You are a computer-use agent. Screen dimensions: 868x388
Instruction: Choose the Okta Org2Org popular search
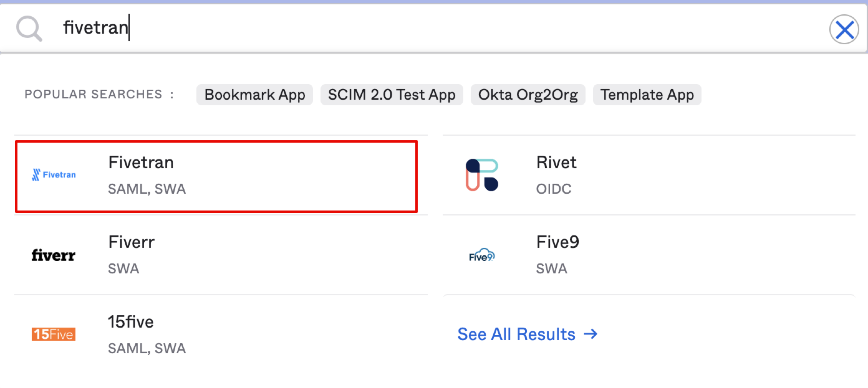pyautogui.click(x=528, y=95)
